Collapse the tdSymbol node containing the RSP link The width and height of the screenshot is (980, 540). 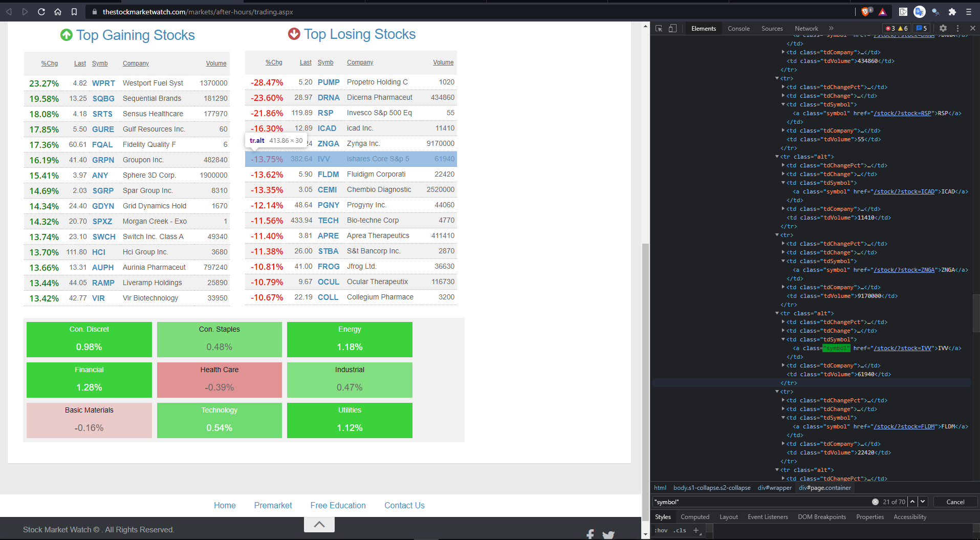783,104
